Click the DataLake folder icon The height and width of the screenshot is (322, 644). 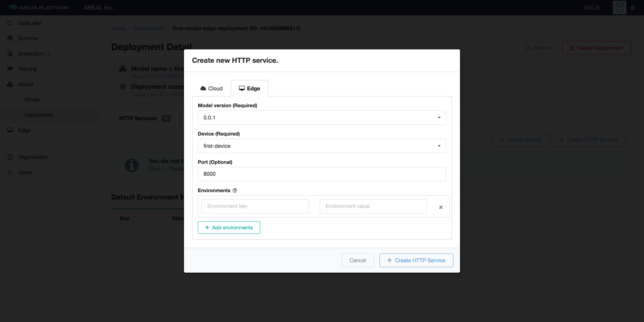click(x=10, y=23)
